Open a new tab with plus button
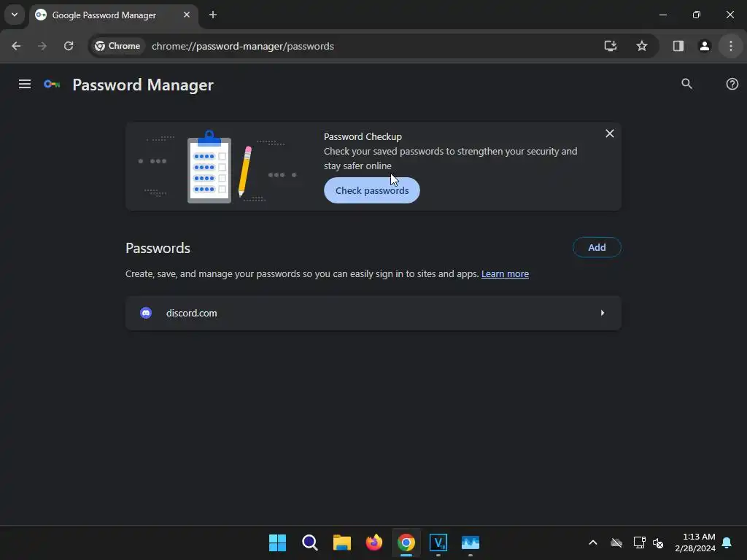Screen dimensions: 747x560 pos(213,15)
